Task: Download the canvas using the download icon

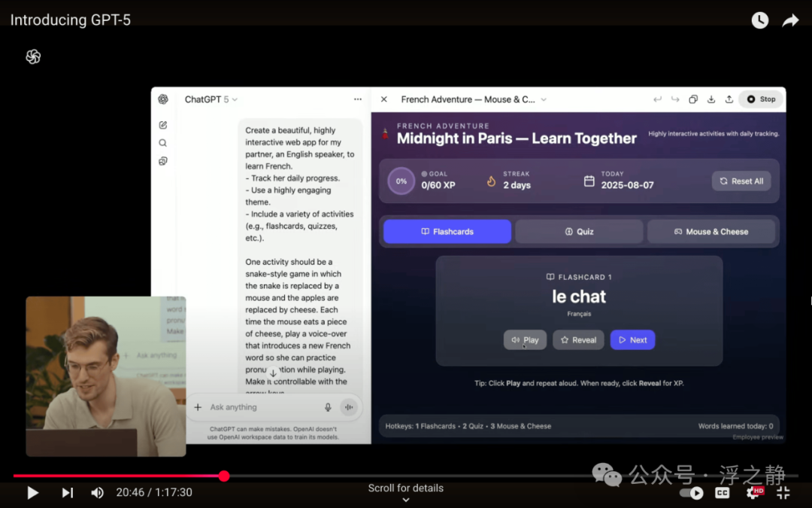Action: [711, 99]
